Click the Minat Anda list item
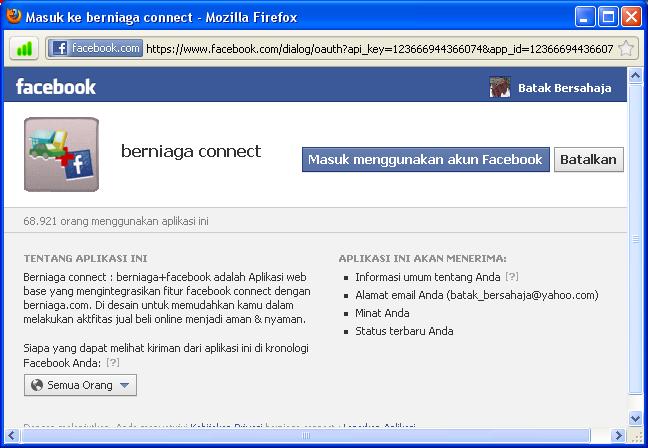 coord(382,313)
